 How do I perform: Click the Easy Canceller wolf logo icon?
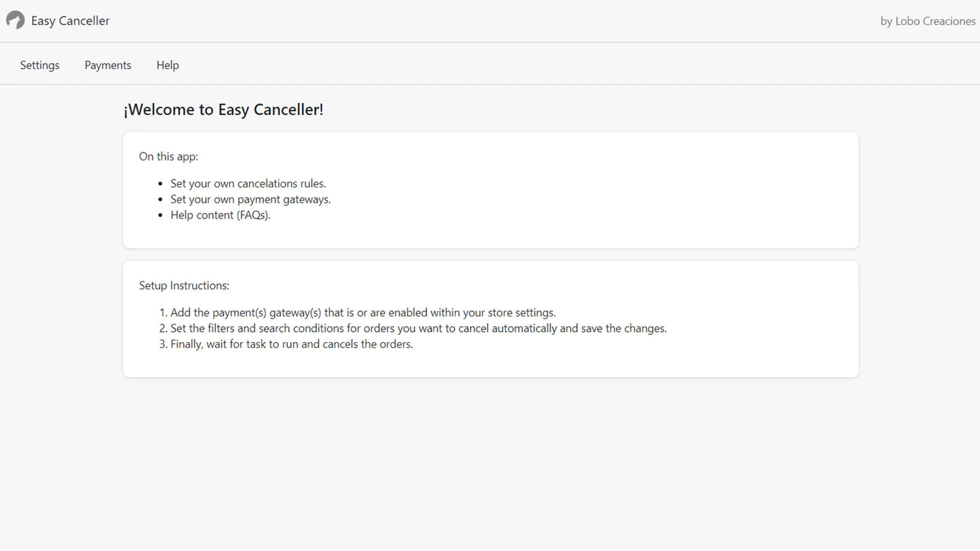pyautogui.click(x=16, y=20)
